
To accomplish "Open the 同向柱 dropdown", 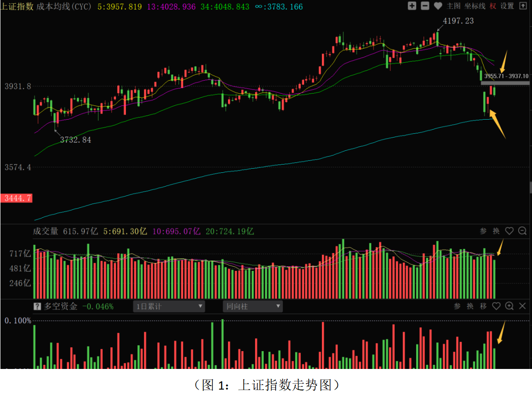I will tap(253, 306).
